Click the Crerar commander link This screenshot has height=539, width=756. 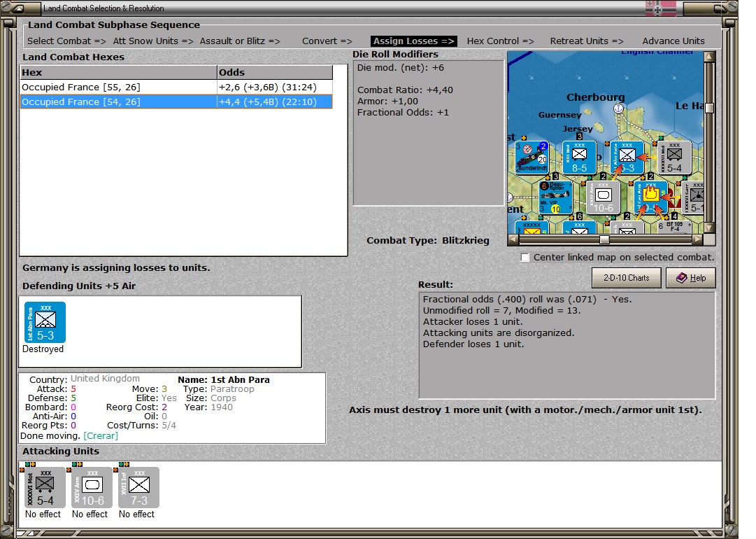pos(101,435)
